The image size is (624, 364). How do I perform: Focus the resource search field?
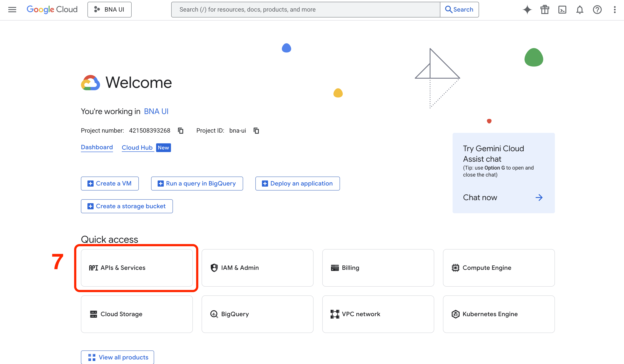pos(306,9)
